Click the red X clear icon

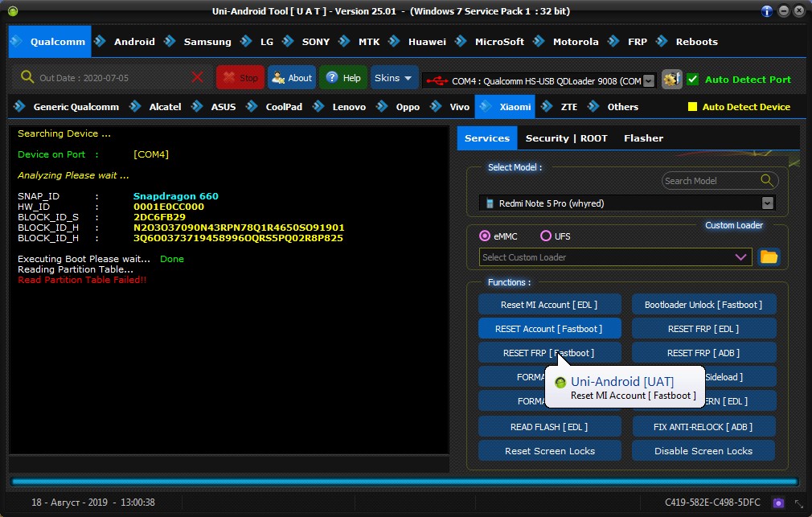click(197, 78)
